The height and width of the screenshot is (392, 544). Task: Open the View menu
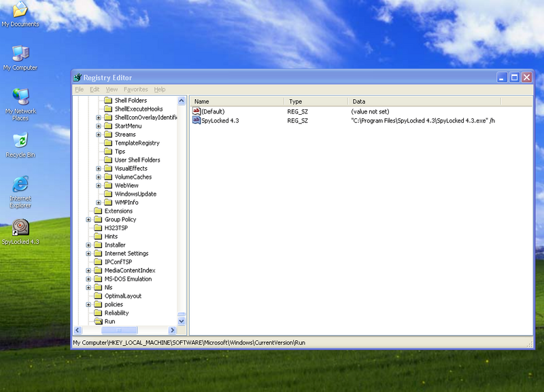coord(112,90)
